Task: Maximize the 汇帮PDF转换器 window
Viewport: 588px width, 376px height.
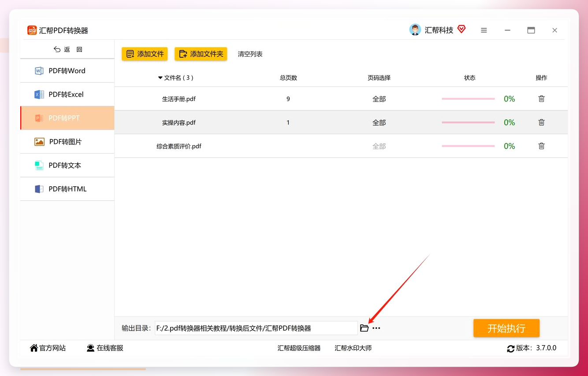Action: tap(531, 30)
